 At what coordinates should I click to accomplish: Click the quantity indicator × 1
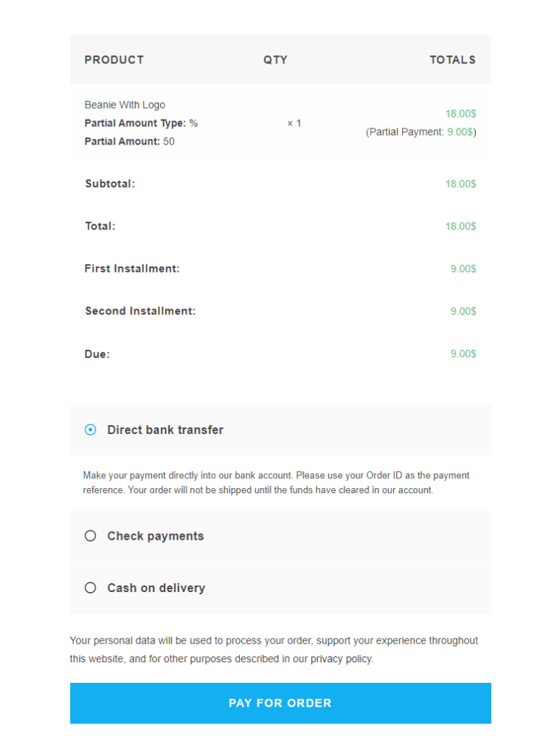293,123
